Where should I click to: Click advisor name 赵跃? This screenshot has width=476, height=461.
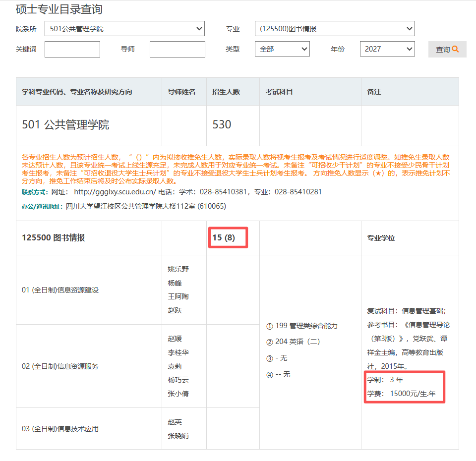(x=175, y=310)
